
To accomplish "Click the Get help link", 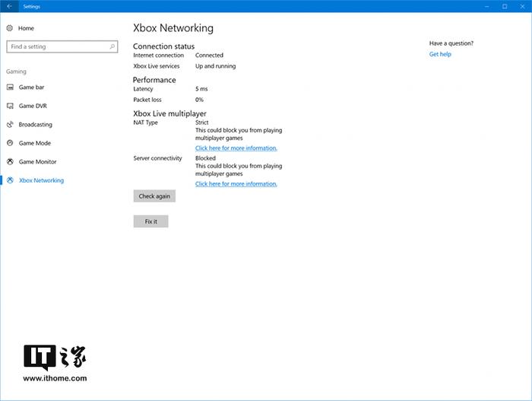I will (440, 54).
